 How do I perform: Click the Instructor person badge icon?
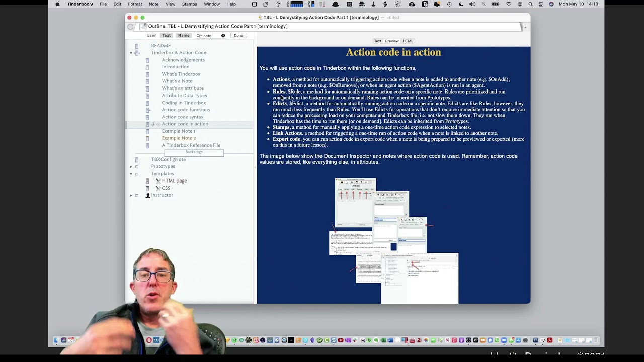[148, 195]
